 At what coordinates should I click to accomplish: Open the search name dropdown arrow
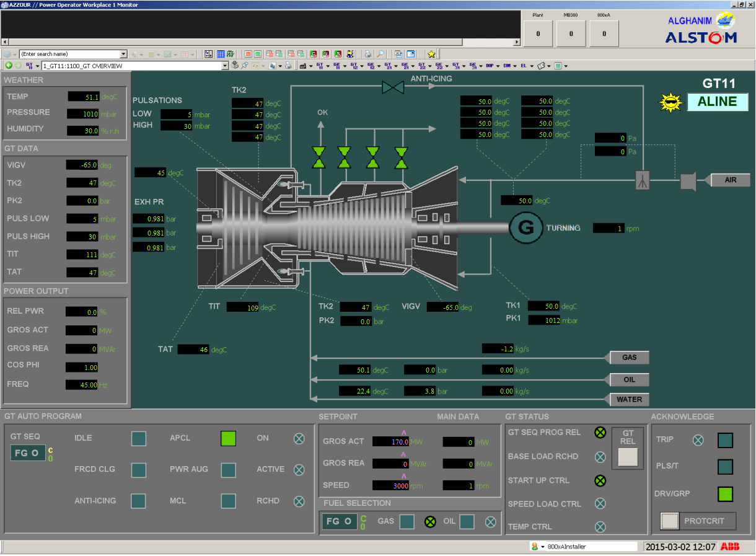(123, 54)
